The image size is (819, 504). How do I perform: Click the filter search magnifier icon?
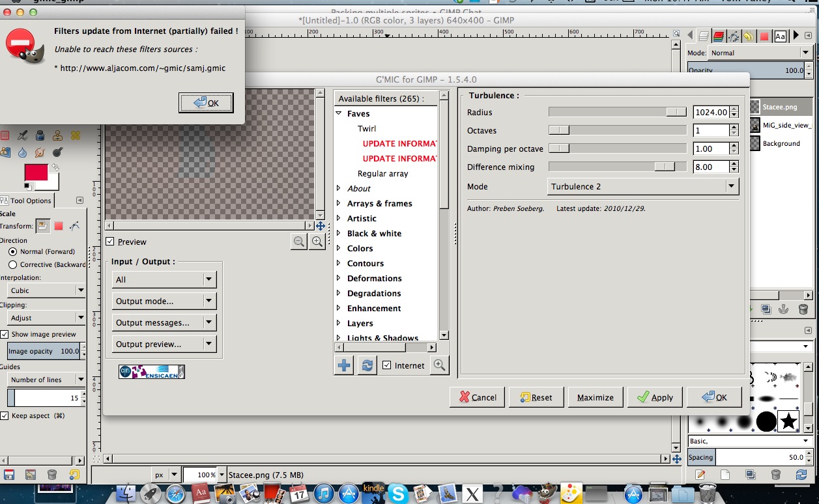coord(440,365)
